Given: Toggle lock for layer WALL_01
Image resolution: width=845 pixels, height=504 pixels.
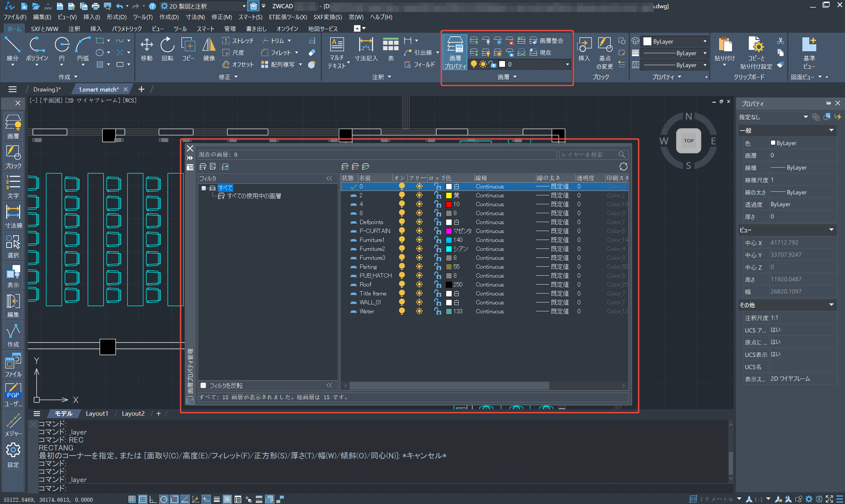Looking at the screenshot, I should tap(438, 302).
